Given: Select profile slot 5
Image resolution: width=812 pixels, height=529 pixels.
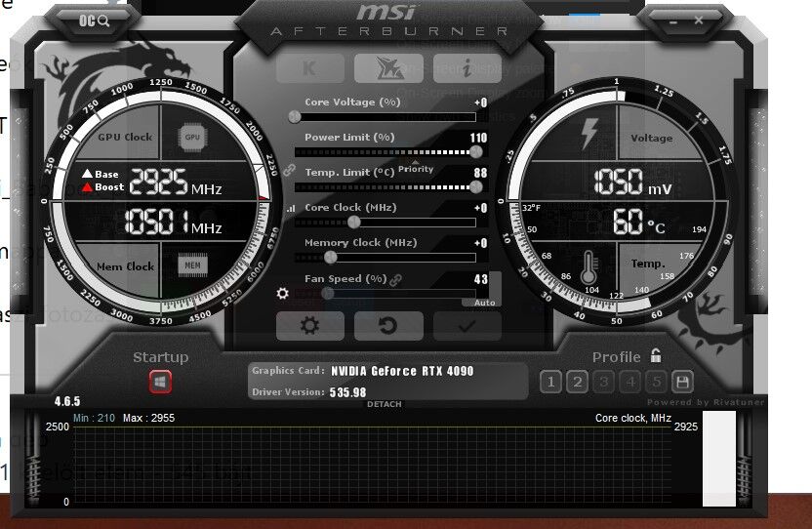Looking at the screenshot, I should pyautogui.click(x=656, y=383).
